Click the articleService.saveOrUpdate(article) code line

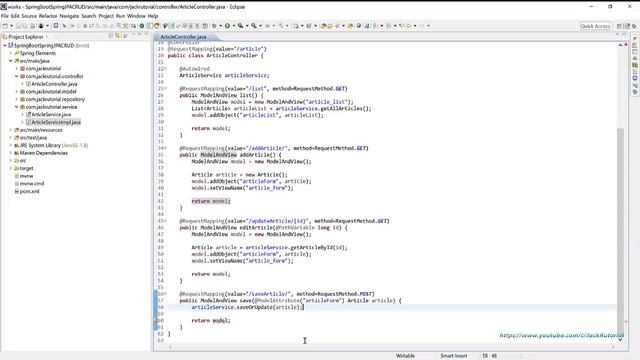click(247, 307)
